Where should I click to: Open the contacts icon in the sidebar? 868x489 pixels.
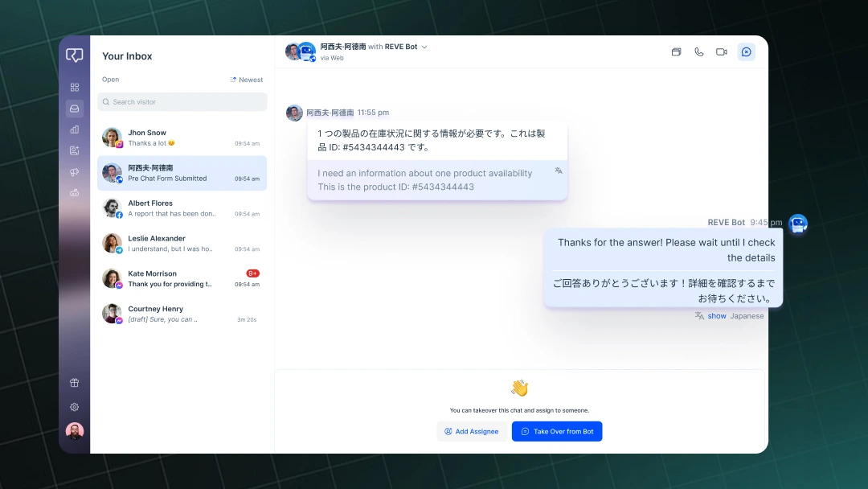pos(74,150)
